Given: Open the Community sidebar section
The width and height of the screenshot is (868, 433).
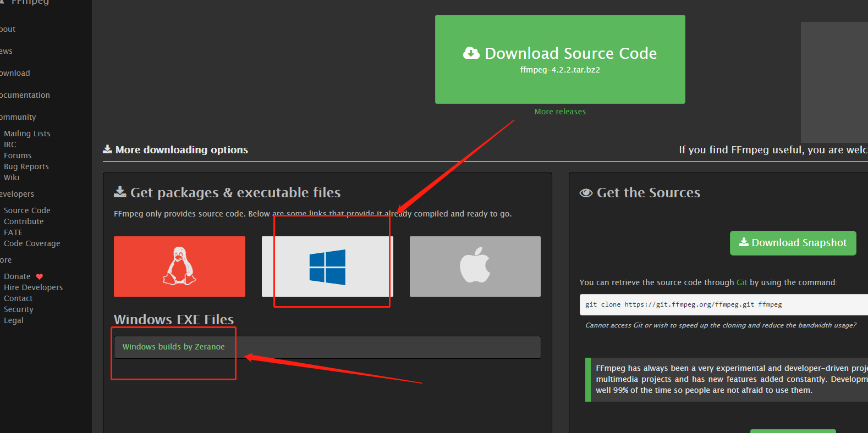Looking at the screenshot, I should point(18,117).
